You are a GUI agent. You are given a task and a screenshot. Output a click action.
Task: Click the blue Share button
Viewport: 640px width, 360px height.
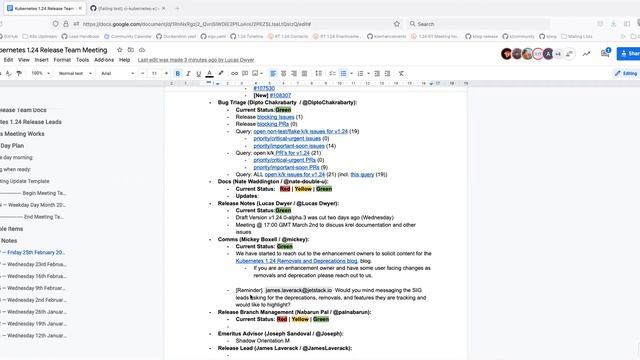629,53
